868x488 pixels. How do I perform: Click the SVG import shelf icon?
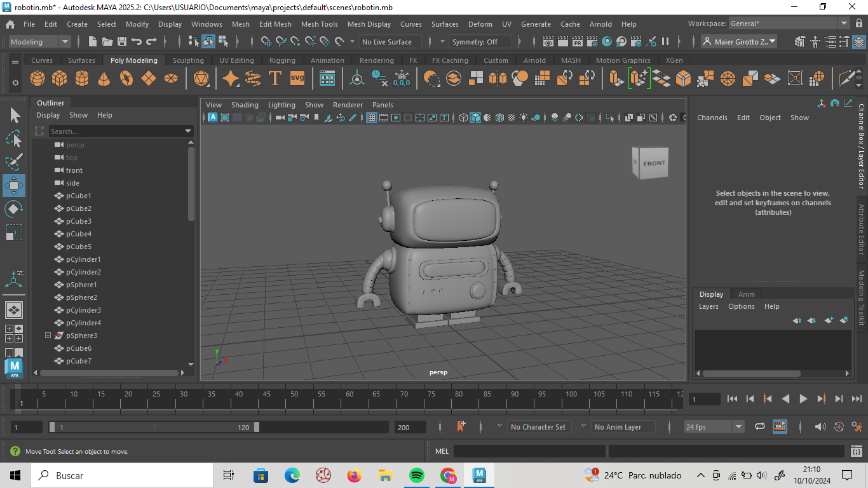click(297, 79)
